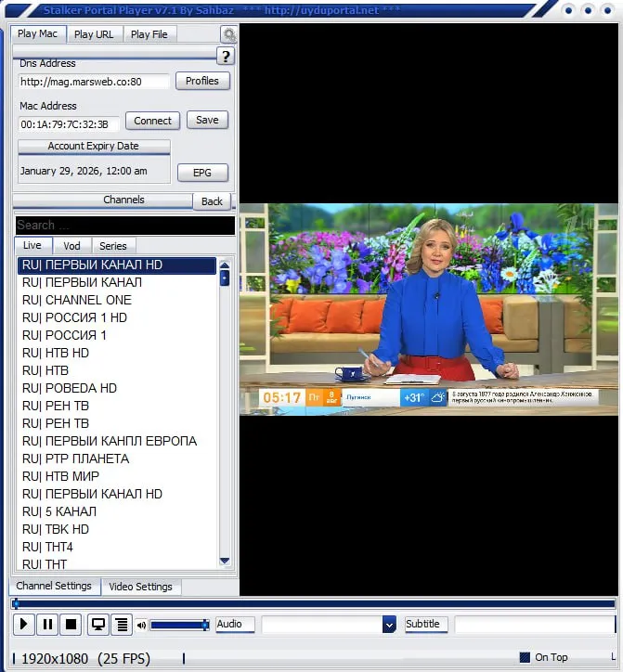The height and width of the screenshot is (672, 623).
Task: Click channel list scroll down arrow
Action: pyautogui.click(x=225, y=561)
